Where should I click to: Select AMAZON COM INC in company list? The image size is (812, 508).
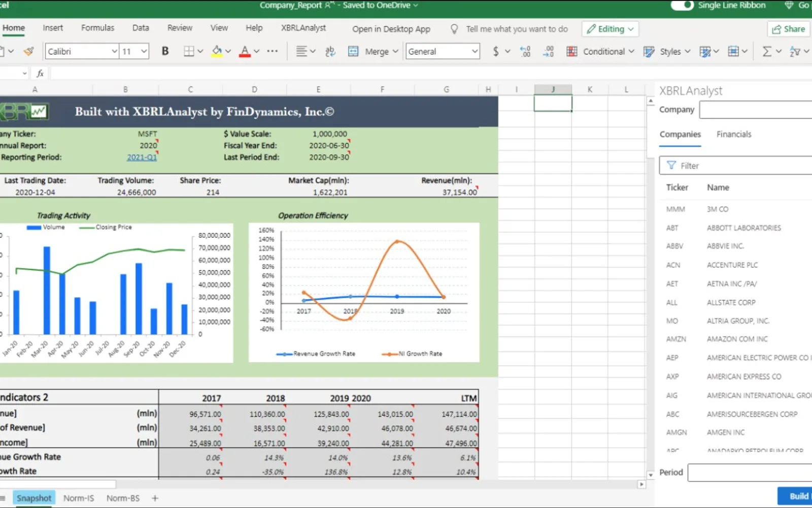point(737,339)
